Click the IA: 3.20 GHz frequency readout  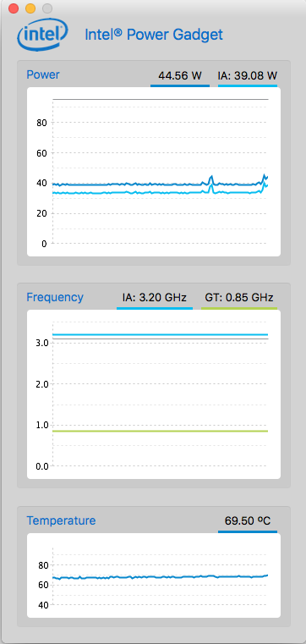click(155, 297)
